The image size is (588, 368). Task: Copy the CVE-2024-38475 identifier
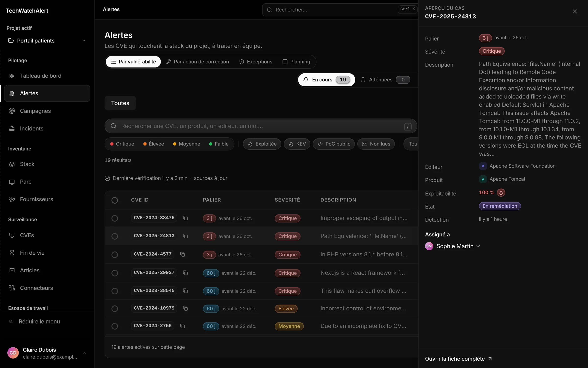[185, 218]
